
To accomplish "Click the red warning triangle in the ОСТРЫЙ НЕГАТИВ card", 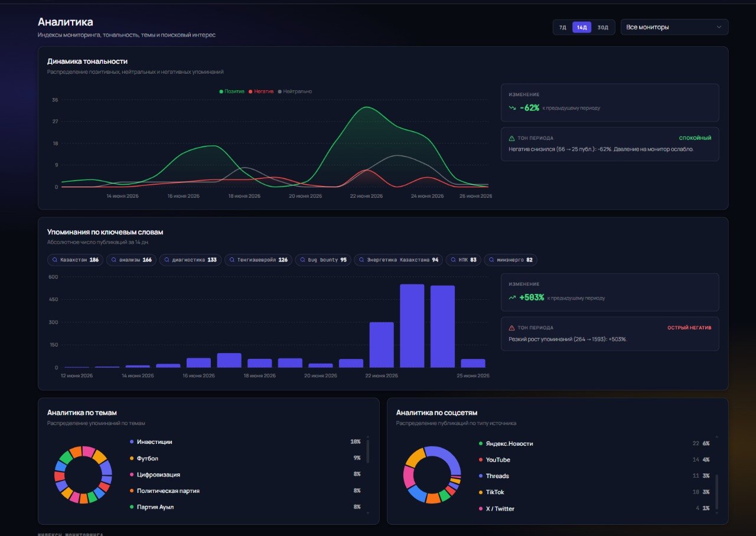I will [511, 328].
